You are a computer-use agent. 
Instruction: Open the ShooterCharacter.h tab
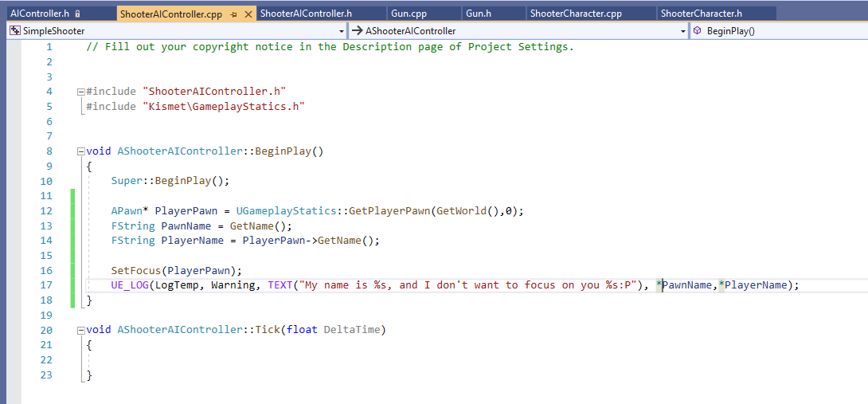point(701,14)
